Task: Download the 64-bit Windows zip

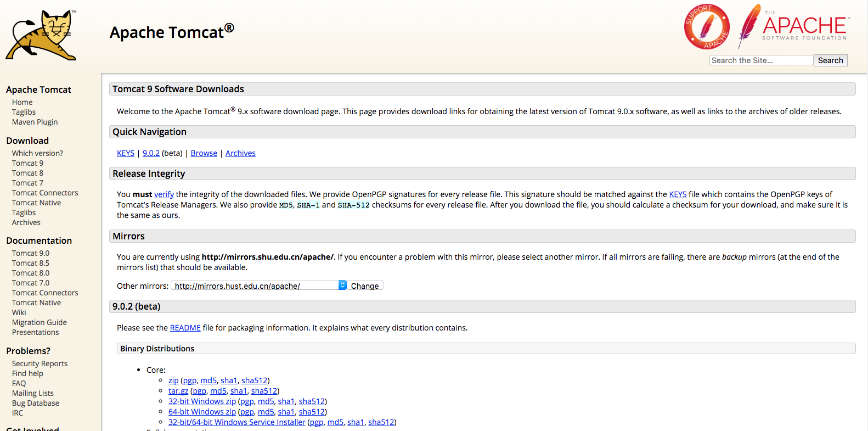Action: click(202, 412)
